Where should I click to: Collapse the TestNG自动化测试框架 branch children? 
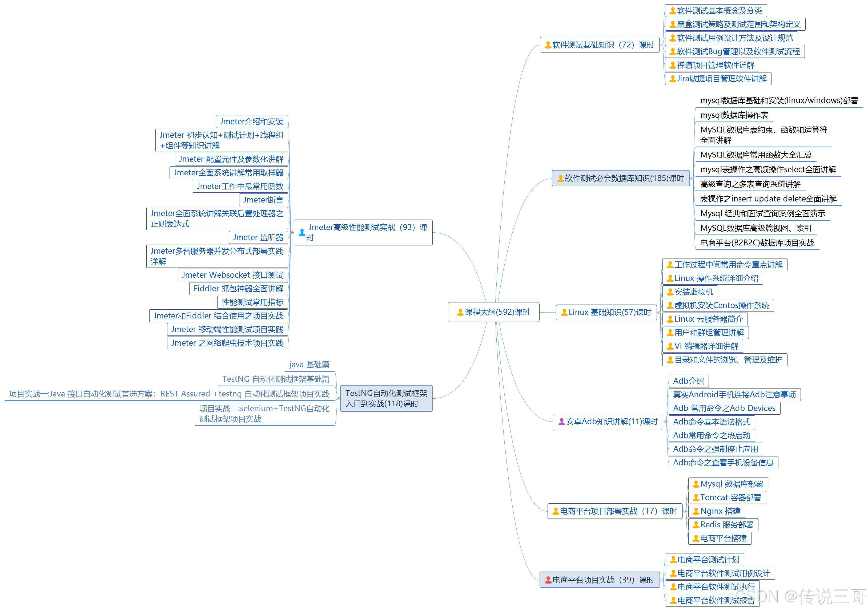click(338, 398)
